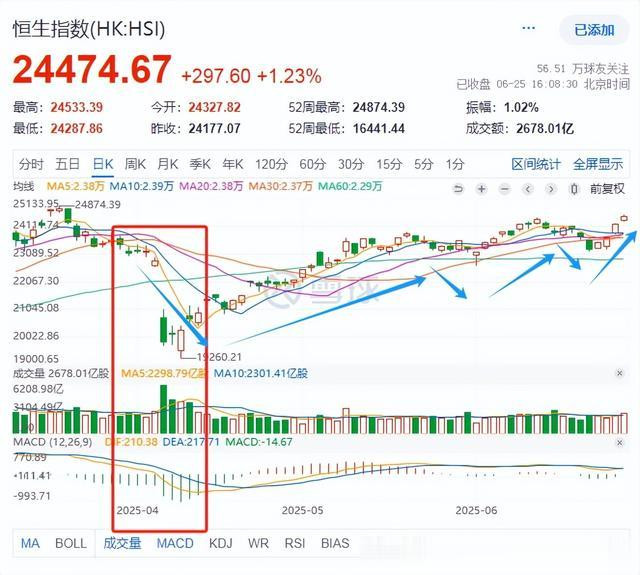Switch to the 分时 intraday tab
640x575 pixels.
[31, 164]
